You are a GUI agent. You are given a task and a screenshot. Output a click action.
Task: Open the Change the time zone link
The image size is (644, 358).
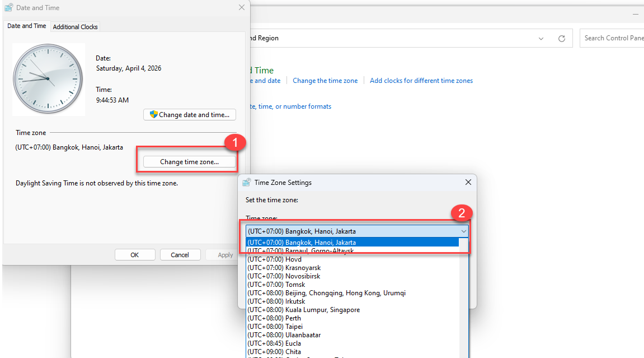(325, 81)
